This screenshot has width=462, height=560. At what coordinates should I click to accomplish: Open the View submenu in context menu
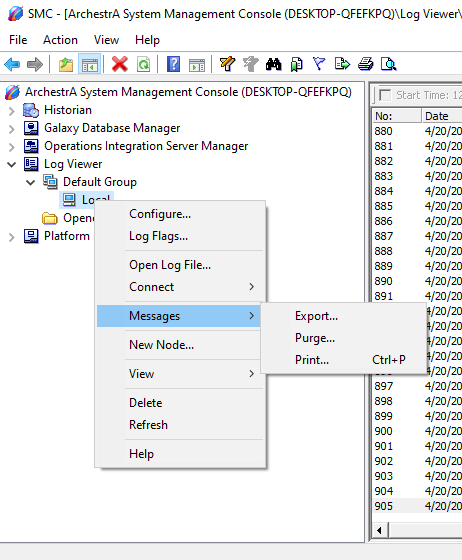181,374
